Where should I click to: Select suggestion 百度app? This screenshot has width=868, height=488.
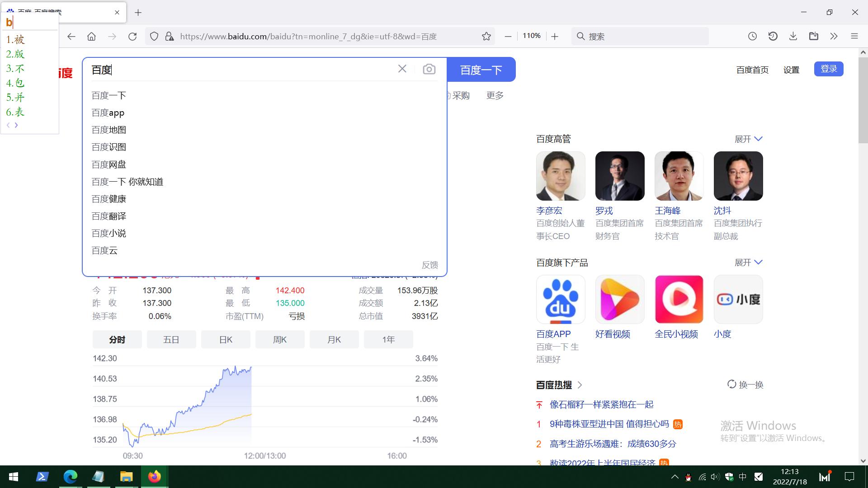coord(108,113)
